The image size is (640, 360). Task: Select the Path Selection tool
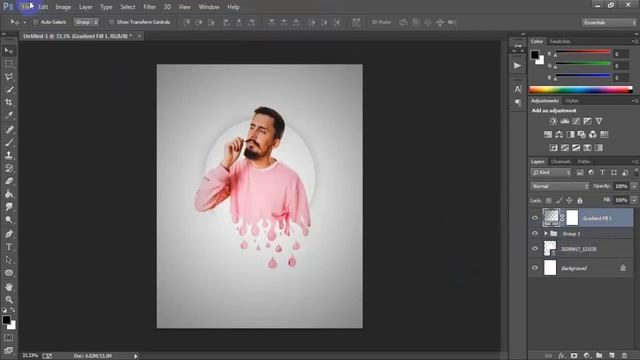tap(9, 260)
